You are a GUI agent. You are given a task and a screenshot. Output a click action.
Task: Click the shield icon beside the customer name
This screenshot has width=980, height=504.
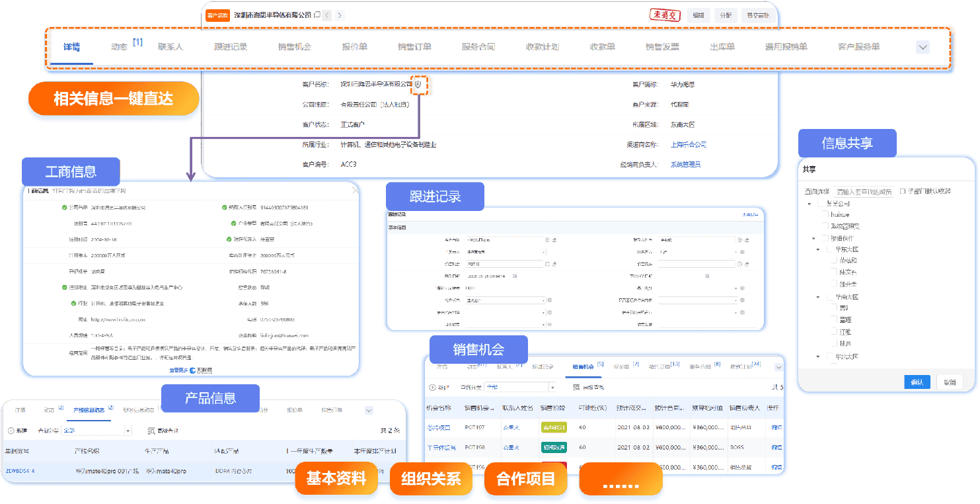tap(418, 85)
